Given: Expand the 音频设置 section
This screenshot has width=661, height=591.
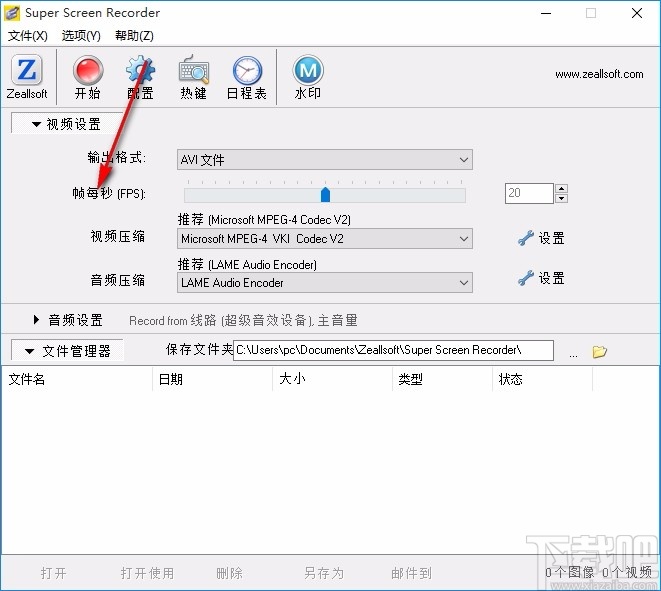Looking at the screenshot, I should (x=68, y=320).
